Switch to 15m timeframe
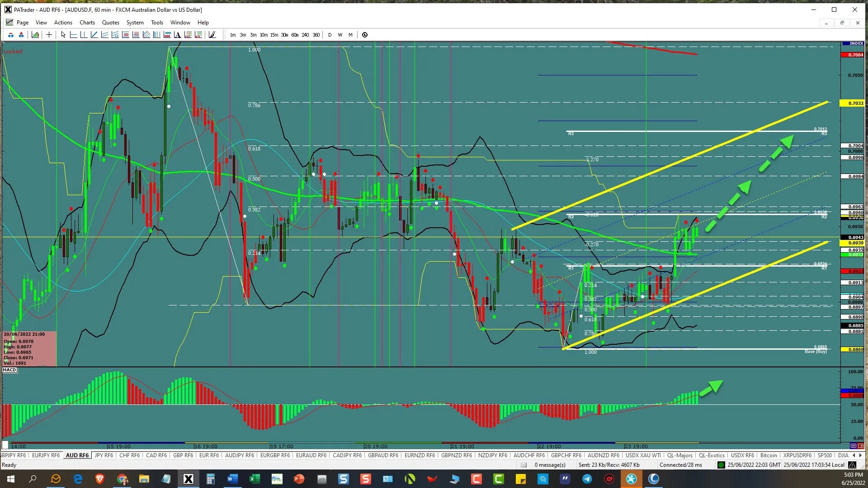The height and width of the screenshot is (488, 868). (x=274, y=35)
